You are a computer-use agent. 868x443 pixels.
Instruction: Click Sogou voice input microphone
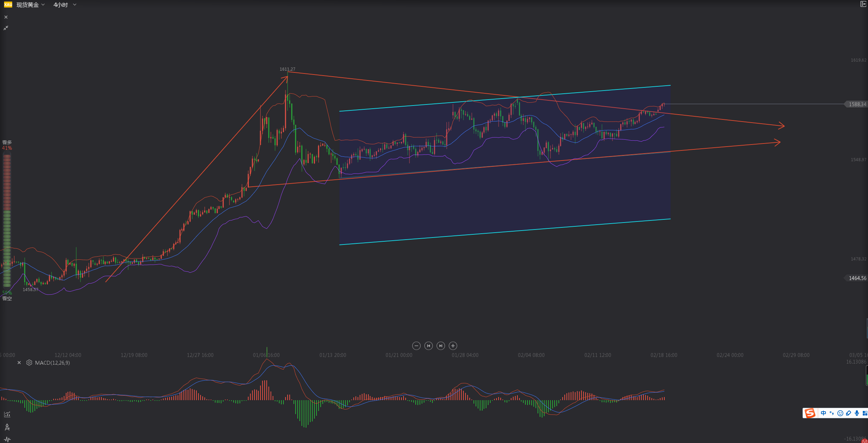tap(857, 413)
